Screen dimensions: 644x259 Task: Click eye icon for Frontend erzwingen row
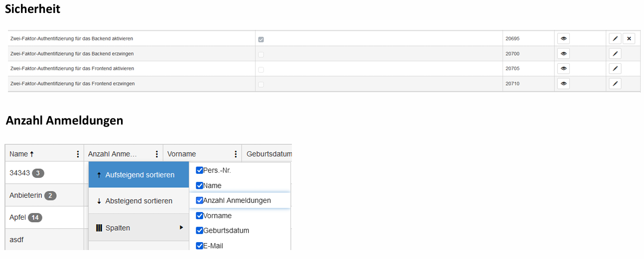(x=563, y=84)
